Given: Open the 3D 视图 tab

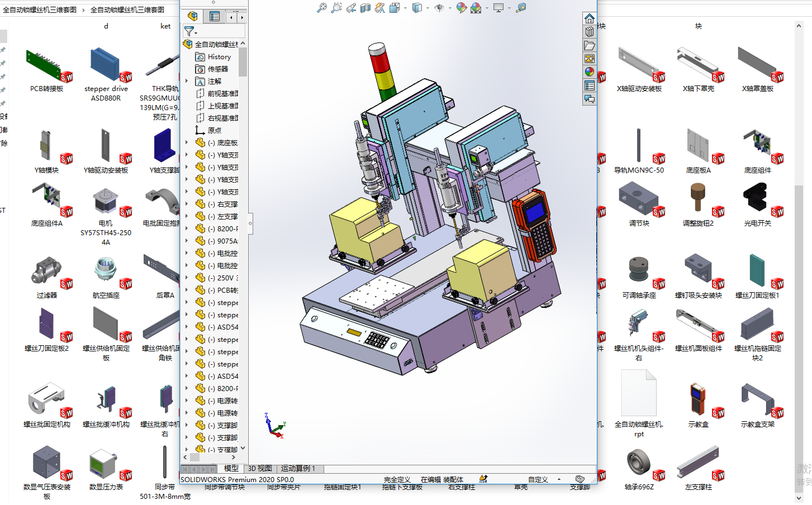Looking at the screenshot, I should click(260, 469).
